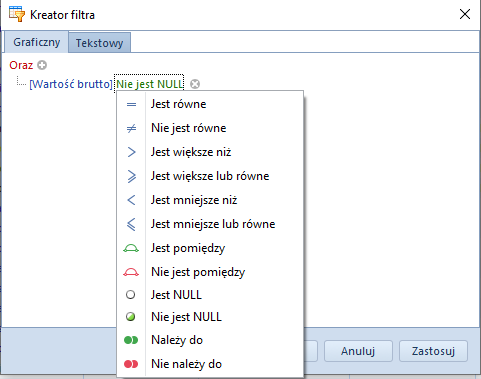Open the Oraz group operator menu
This screenshot has width=481, height=379.
click(x=21, y=65)
